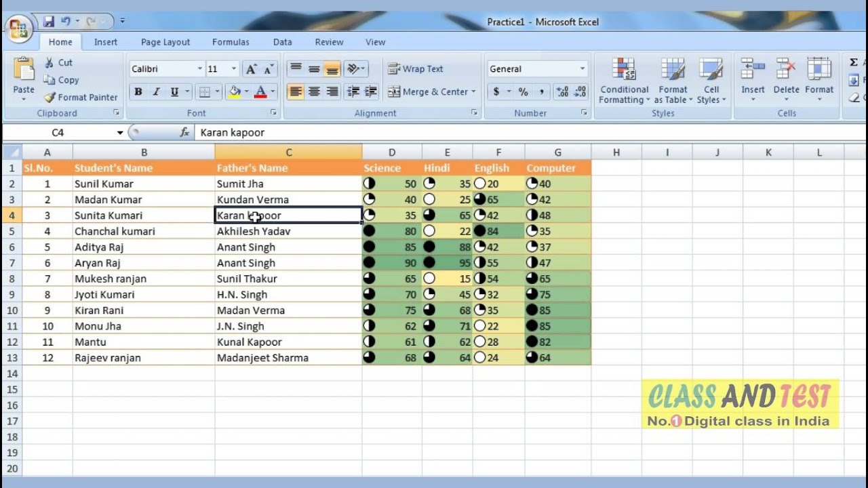Screen dimensions: 868x488
Task: Open Cell Styles gallery
Action: coord(711,81)
